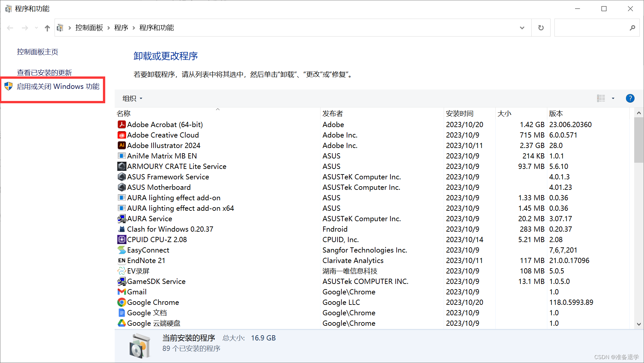Select the CPUID CPU-Z program icon

pos(121,239)
